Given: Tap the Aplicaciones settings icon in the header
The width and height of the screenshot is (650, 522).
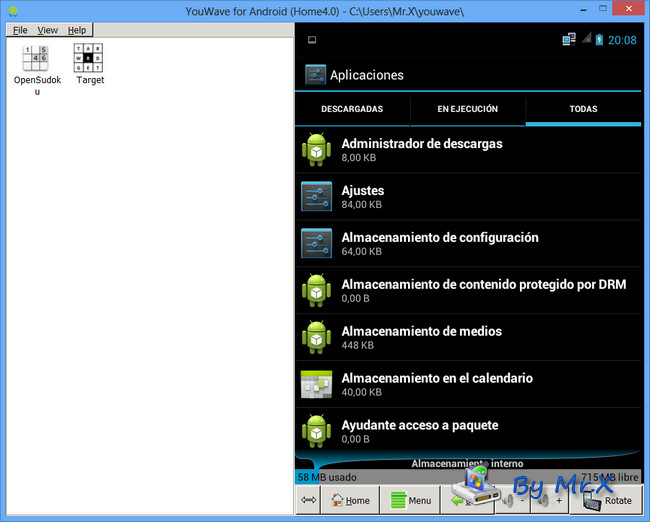Looking at the screenshot, I should (315, 75).
